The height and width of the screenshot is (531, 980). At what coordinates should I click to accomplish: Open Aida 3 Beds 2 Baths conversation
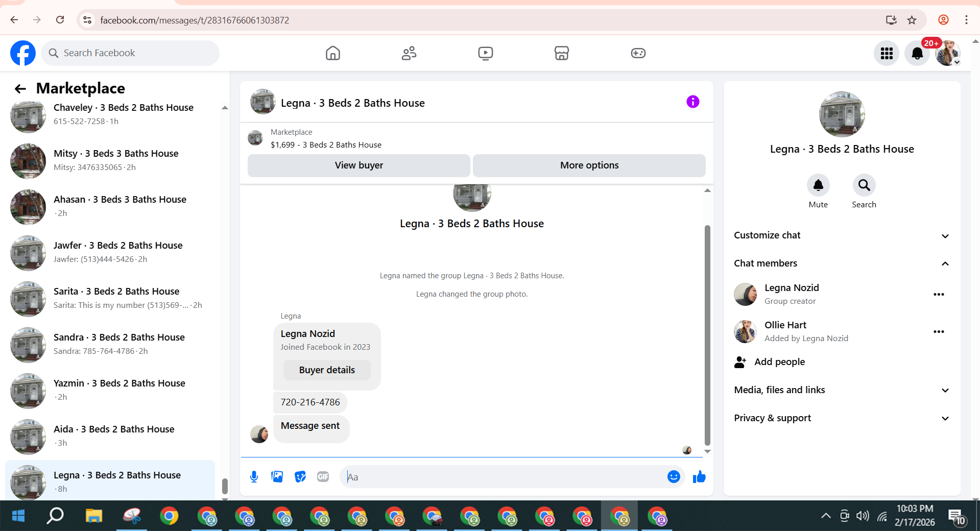pyautogui.click(x=110, y=437)
